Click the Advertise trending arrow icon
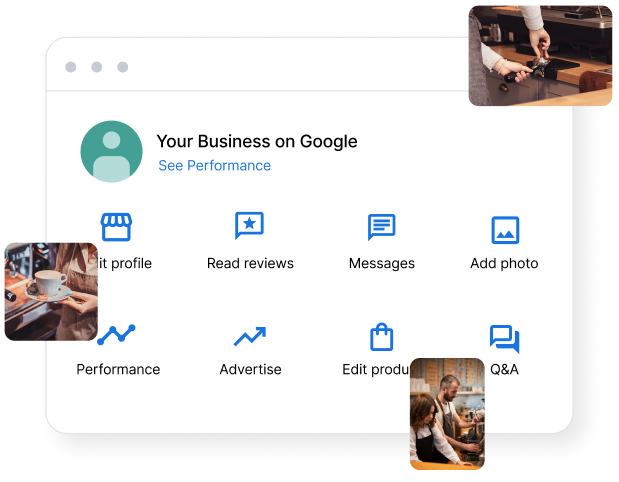Viewport: 619px width, 482px height. 249,336
